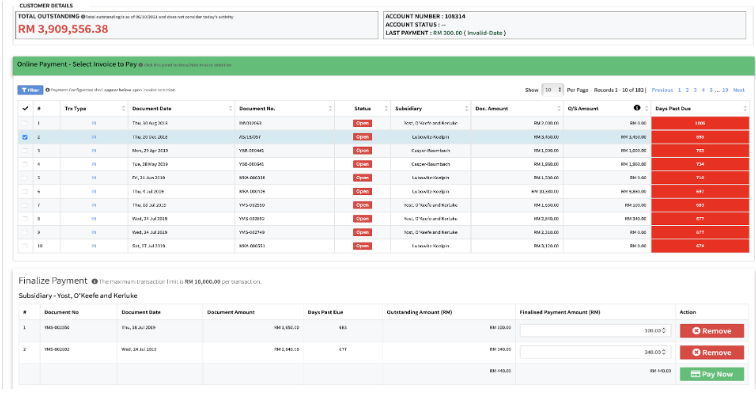
Task: Click the Open status badge in row 2
Action: tap(362, 137)
